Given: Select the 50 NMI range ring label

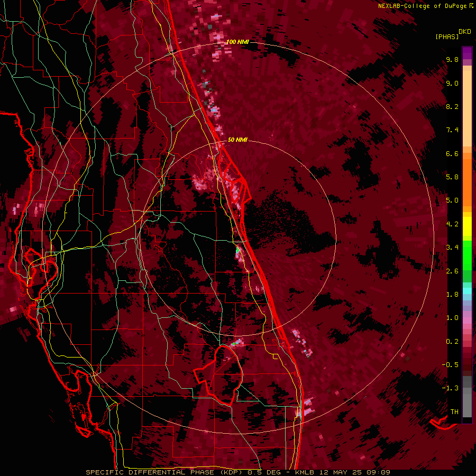Looking at the screenshot, I should tap(237, 140).
